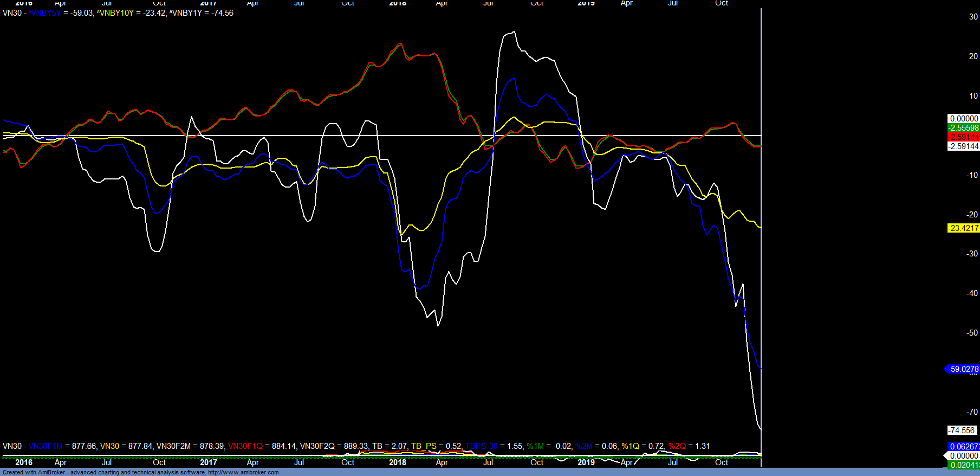The height and width of the screenshot is (476, 980).
Task: Click the %2Q label in lower legend
Action: coord(677,446)
